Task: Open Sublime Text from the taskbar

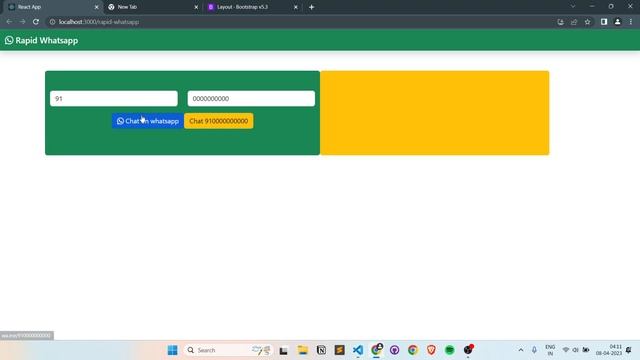Action: pos(340,350)
